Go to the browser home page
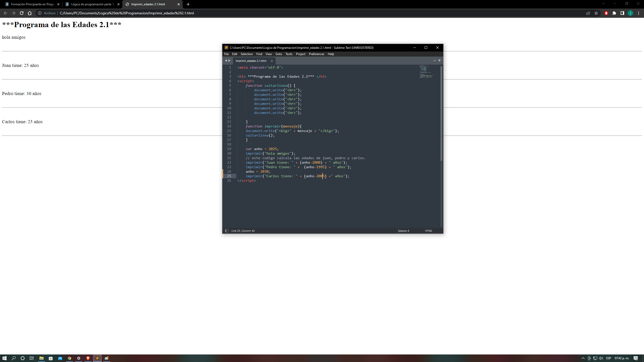Viewport: 644px width, 362px height. pyautogui.click(x=30, y=13)
